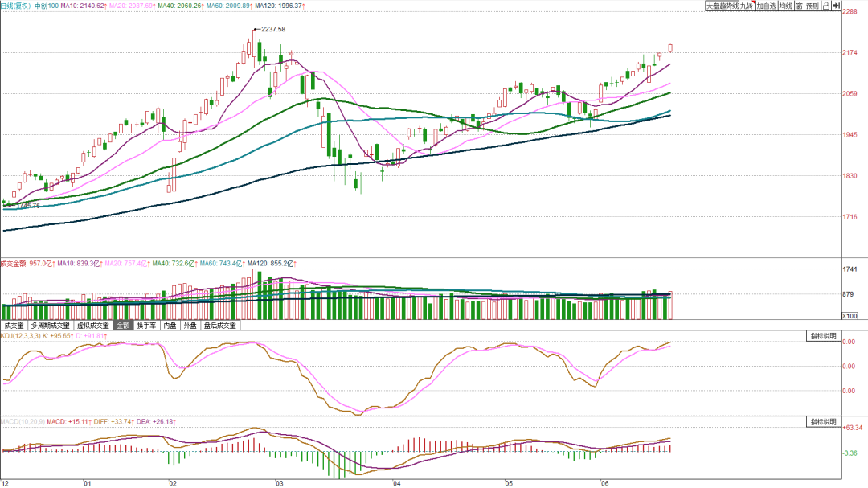Click the X100 volume scale box
The width and height of the screenshot is (868, 488).
[850, 316]
